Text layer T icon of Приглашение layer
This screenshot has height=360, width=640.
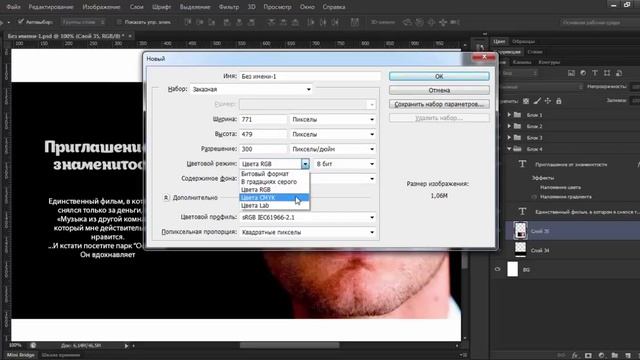click(x=522, y=164)
